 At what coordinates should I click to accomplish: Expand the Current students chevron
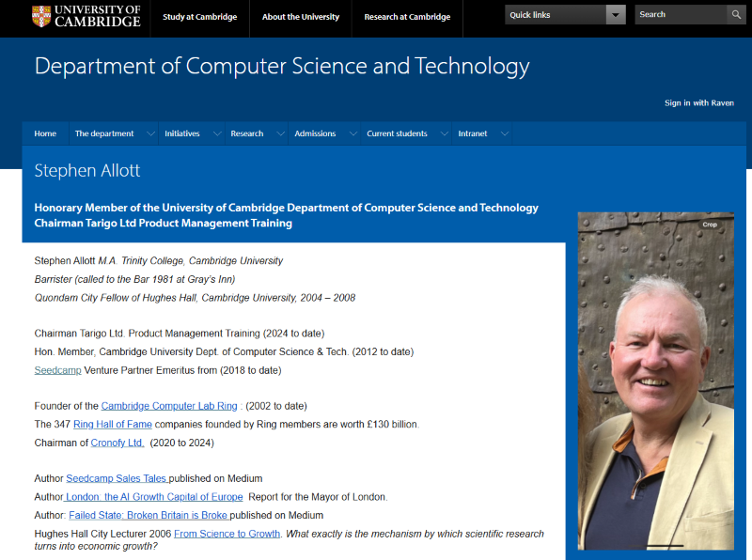pos(444,134)
